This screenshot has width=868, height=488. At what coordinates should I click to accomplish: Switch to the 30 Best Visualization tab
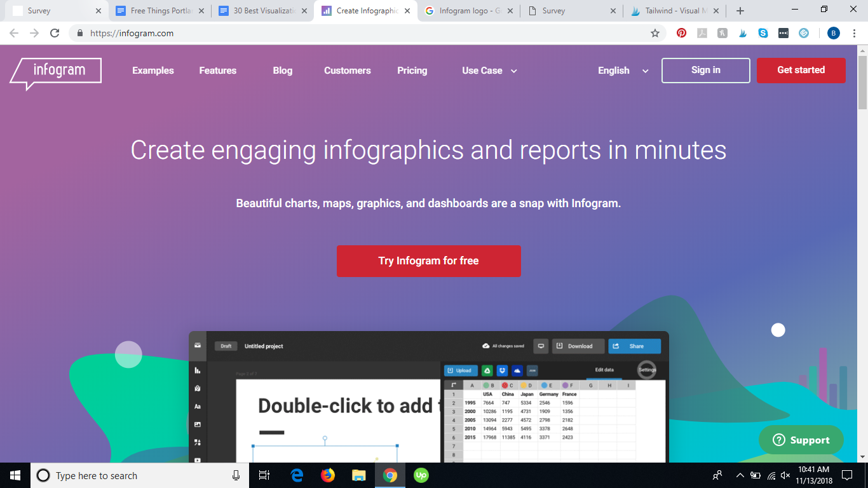[x=264, y=11]
